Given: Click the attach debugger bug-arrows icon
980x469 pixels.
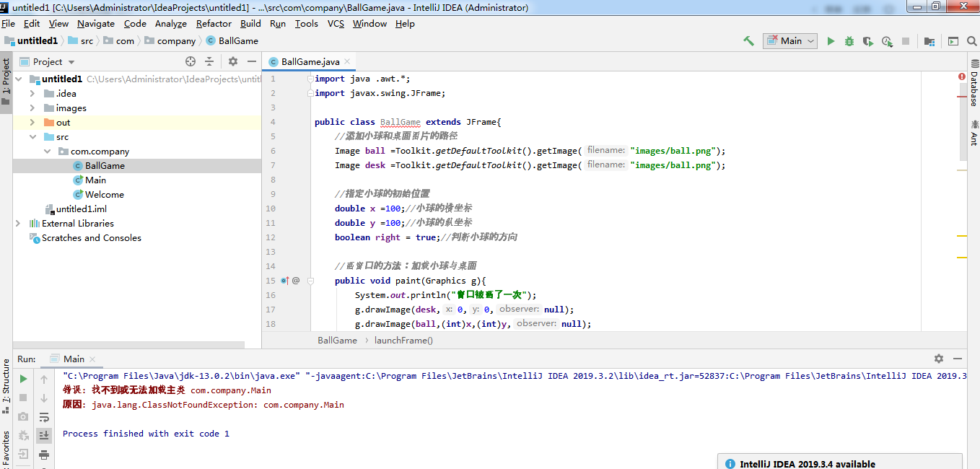Looking at the screenshot, I should click(23, 435).
